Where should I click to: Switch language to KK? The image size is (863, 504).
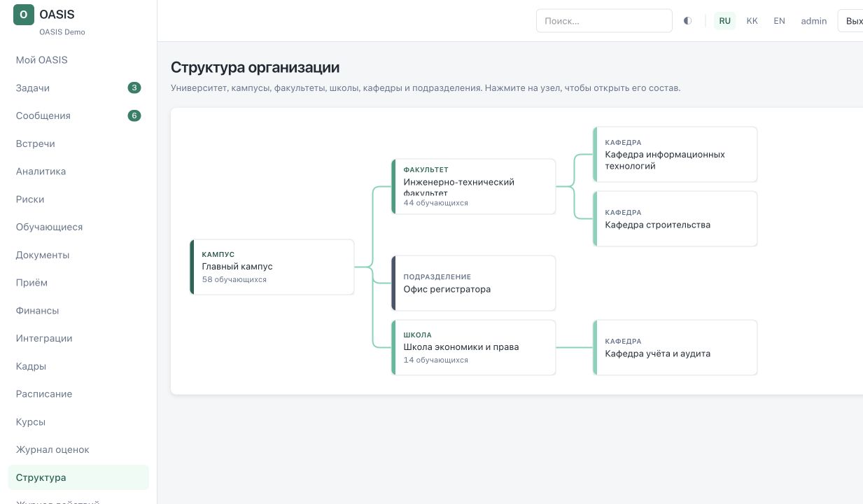[752, 21]
